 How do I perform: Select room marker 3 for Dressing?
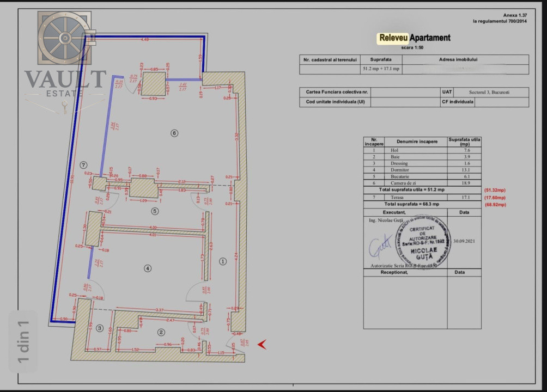point(100,328)
